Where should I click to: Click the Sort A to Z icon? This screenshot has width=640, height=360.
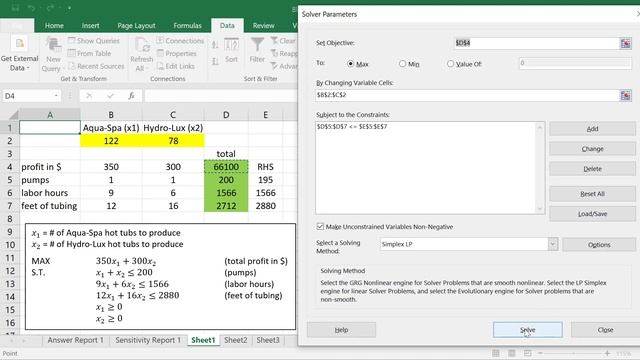[215, 45]
